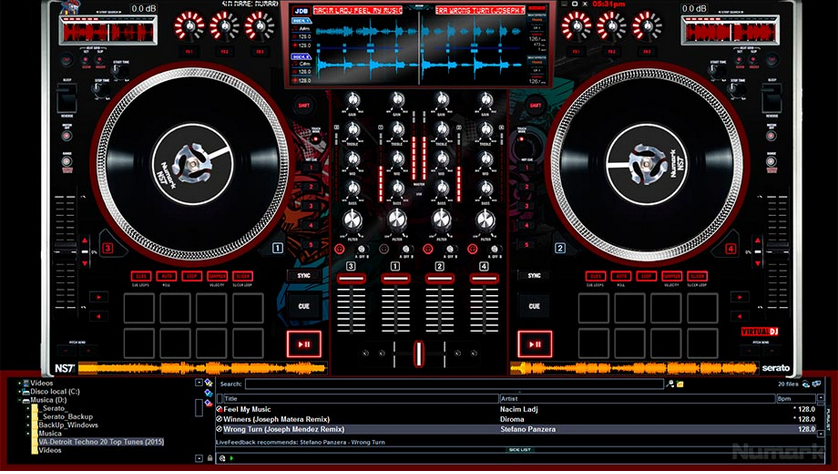
Task: Select Winners (Joseph Matera Remix) track
Action: tap(516, 419)
